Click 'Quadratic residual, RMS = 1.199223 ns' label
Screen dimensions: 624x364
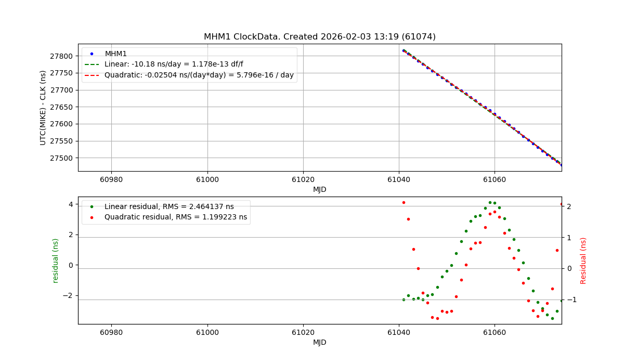[176, 217]
